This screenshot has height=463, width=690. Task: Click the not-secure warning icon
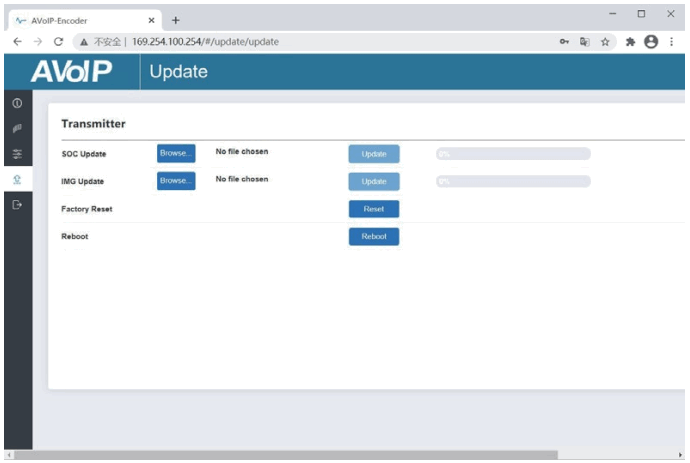[x=84, y=42]
